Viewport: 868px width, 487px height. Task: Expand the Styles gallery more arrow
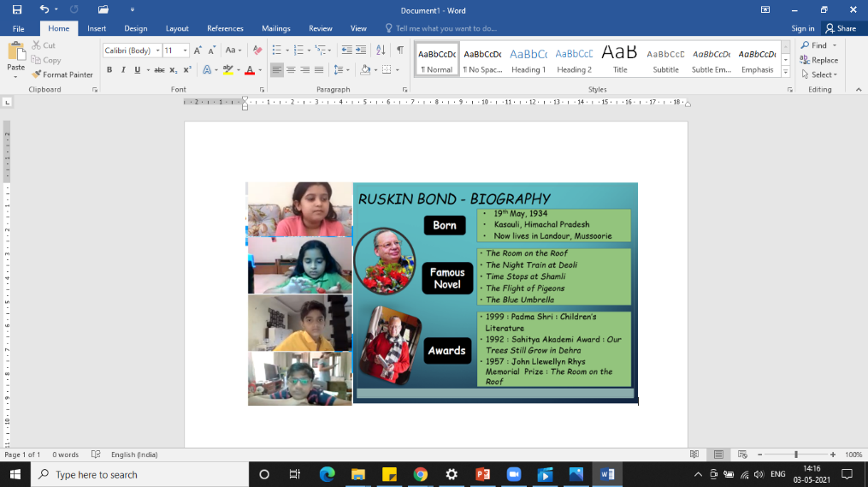click(x=786, y=72)
